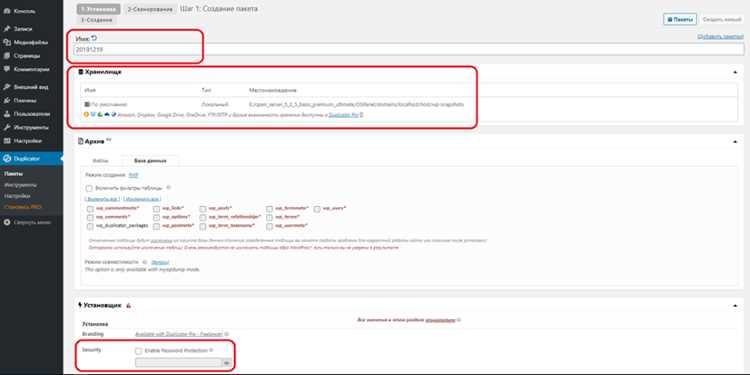Click the archive file icon before Архив
This screenshot has width=750, height=375.
pyautogui.click(x=81, y=141)
